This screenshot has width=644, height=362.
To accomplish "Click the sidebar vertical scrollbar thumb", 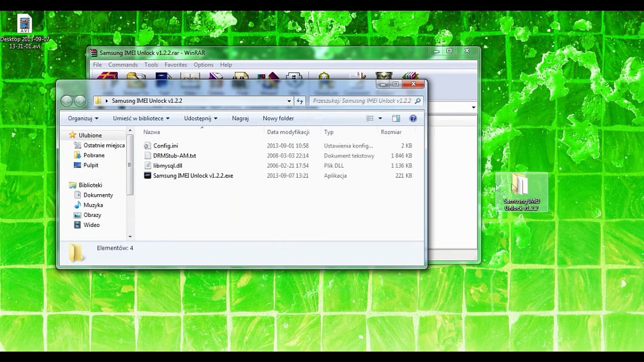I will (130, 165).
